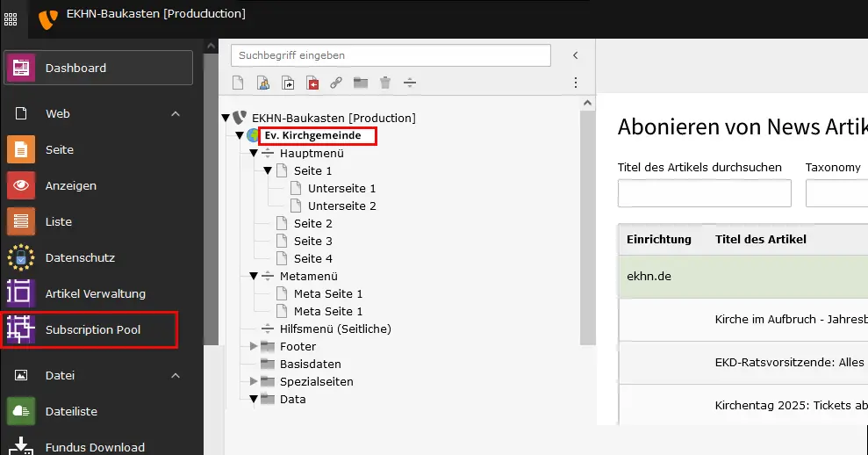The image size is (868, 455).
Task: Collapse the Datei module group
Action: coord(176,375)
